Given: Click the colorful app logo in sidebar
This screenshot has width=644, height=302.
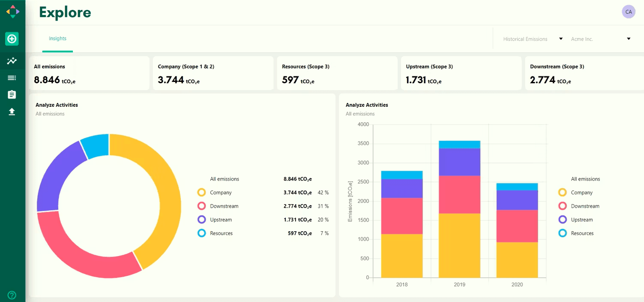Looking at the screenshot, I should pos(12,12).
